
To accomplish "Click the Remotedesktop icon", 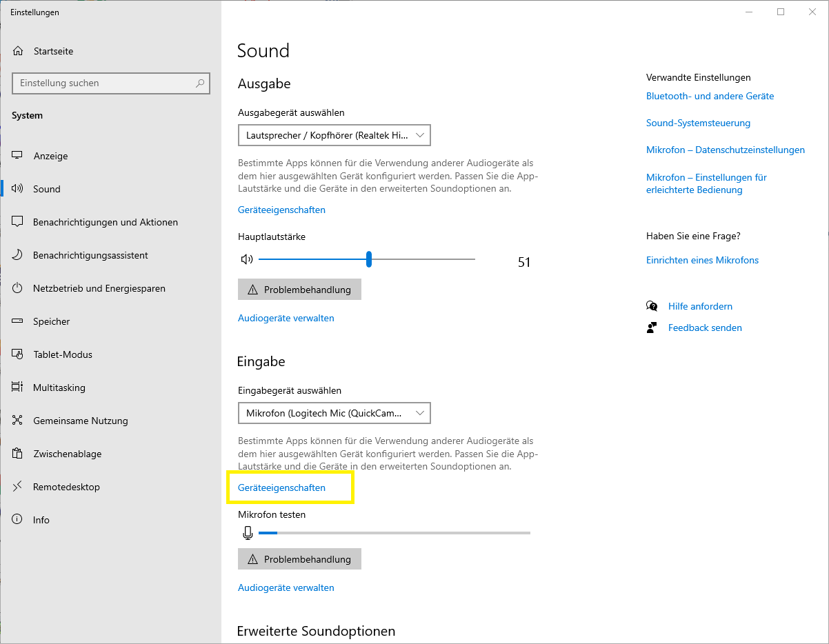I will click(18, 487).
